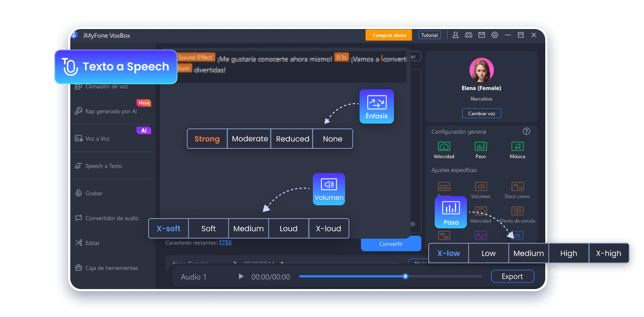Viewport: 644px width, 317px height.
Task: Open the user account icon in title bar
Action: tap(456, 35)
